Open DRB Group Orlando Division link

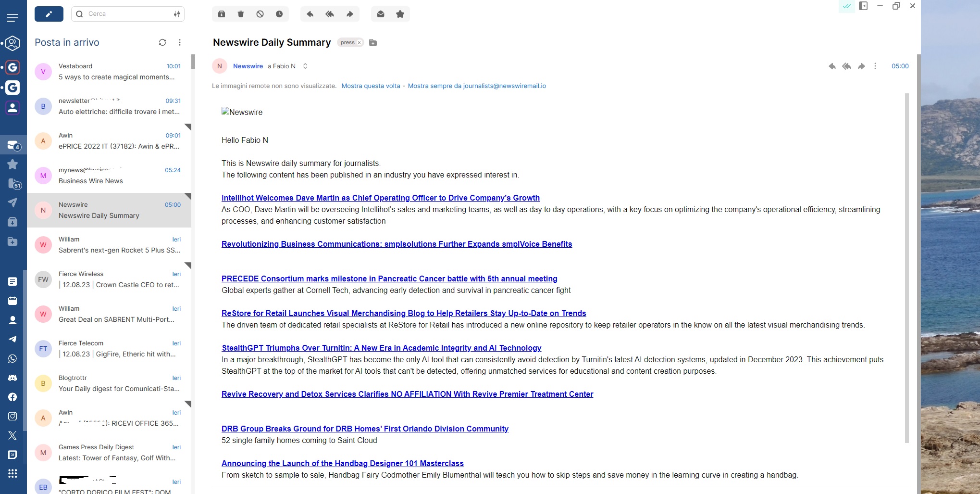tap(365, 429)
